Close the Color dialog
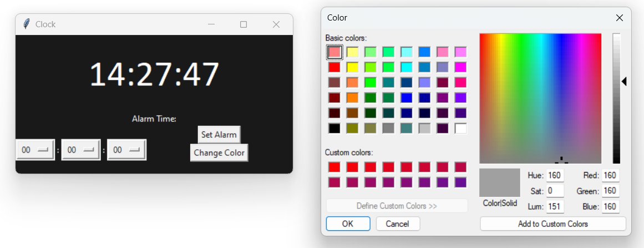Screen dimensions: 644x248 coord(620,18)
